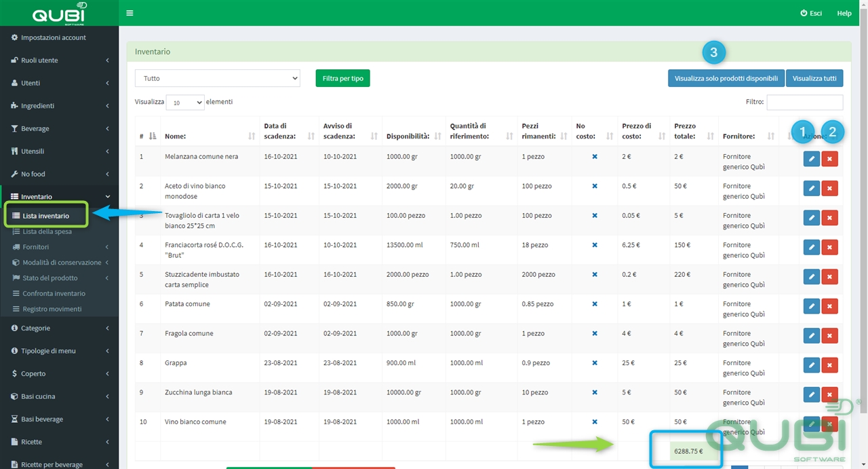
Task: Edit the Franciacorta rosé row
Action: 811,247
